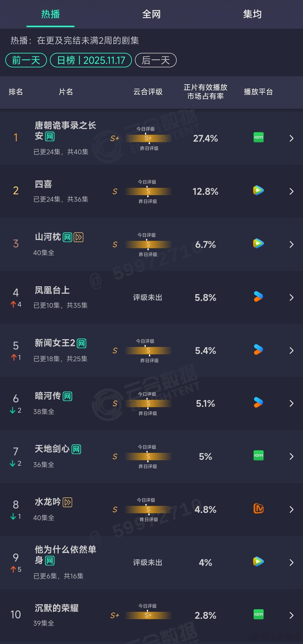Switch to the 全网 tab

click(151, 14)
